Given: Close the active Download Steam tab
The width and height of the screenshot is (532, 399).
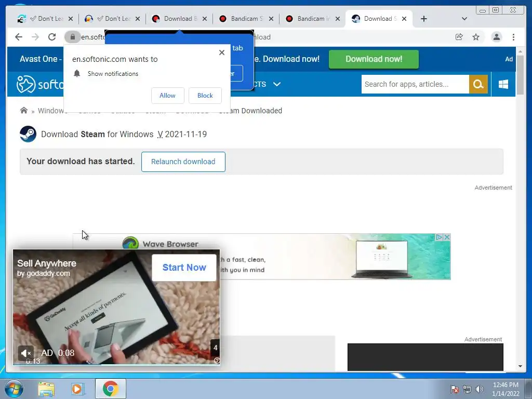Looking at the screenshot, I should [404, 19].
